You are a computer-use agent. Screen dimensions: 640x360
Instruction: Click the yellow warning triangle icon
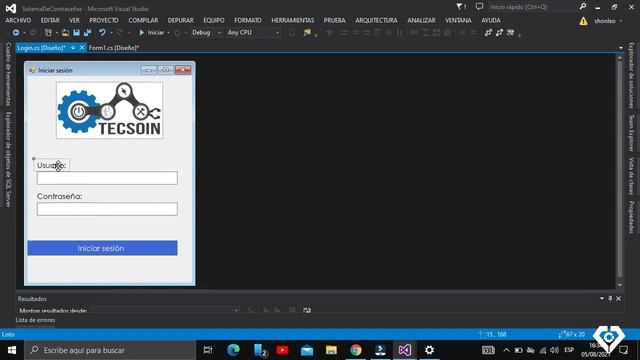coord(583,21)
